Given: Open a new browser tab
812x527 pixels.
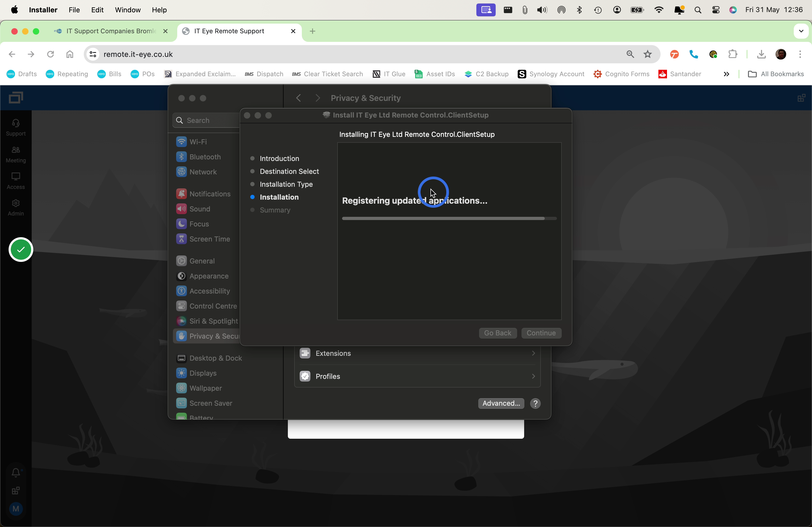Looking at the screenshot, I should coord(312,31).
